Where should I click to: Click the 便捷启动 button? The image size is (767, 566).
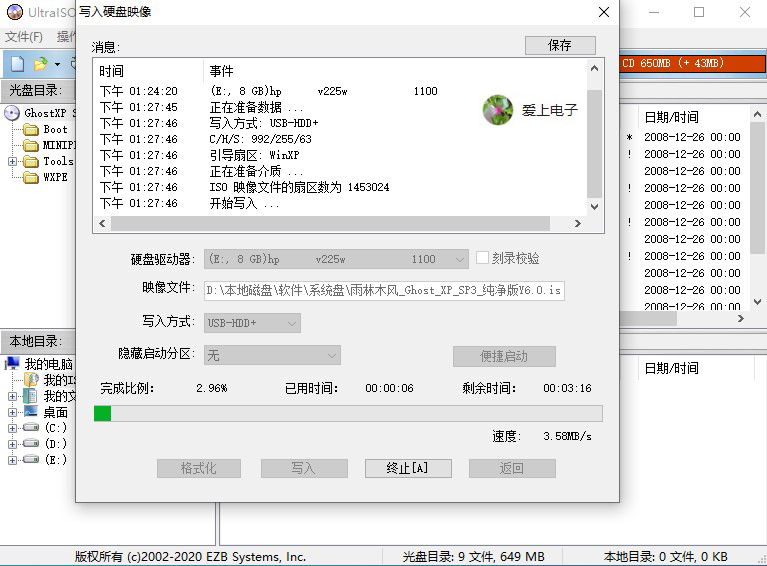coord(504,356)
